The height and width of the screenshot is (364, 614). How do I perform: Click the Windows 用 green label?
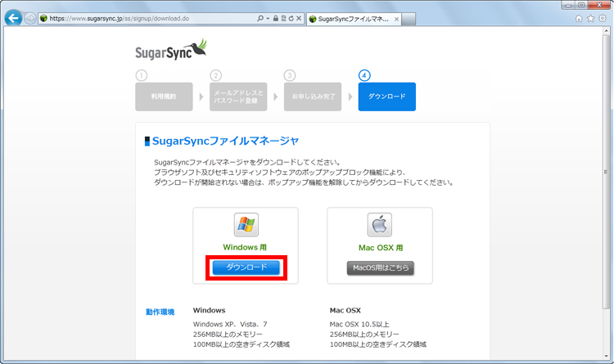pyautogui.click(x=245, y=247)
